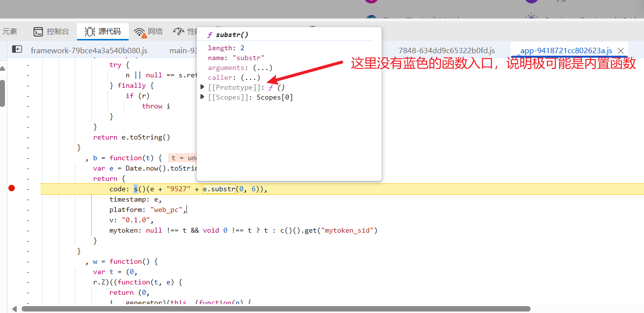Image resolution: width=644 pixels, height=313 pixels.
Task: Click the scroll-up arrow of vertical scrollbar
Action: 2,69
